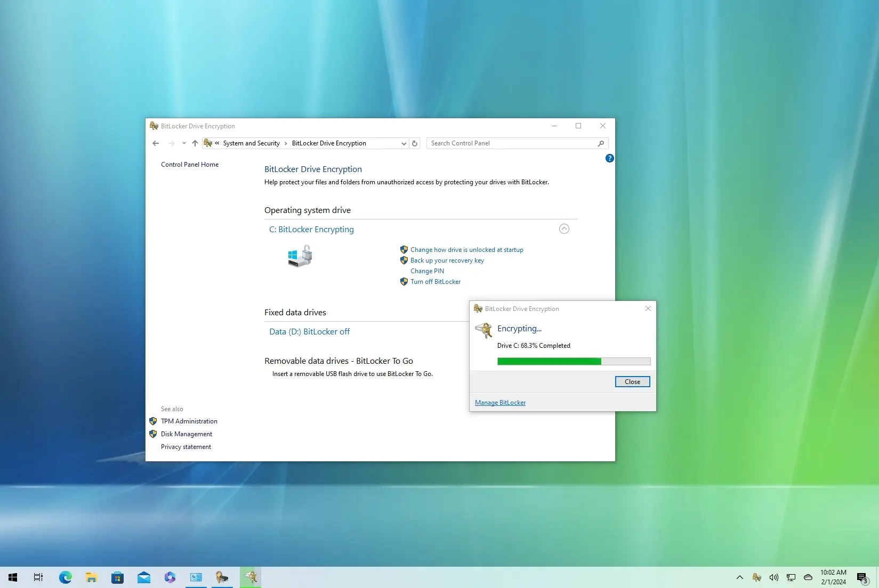
Task: Launch Microsoft Edge from the taskbar
Action: 65,577
